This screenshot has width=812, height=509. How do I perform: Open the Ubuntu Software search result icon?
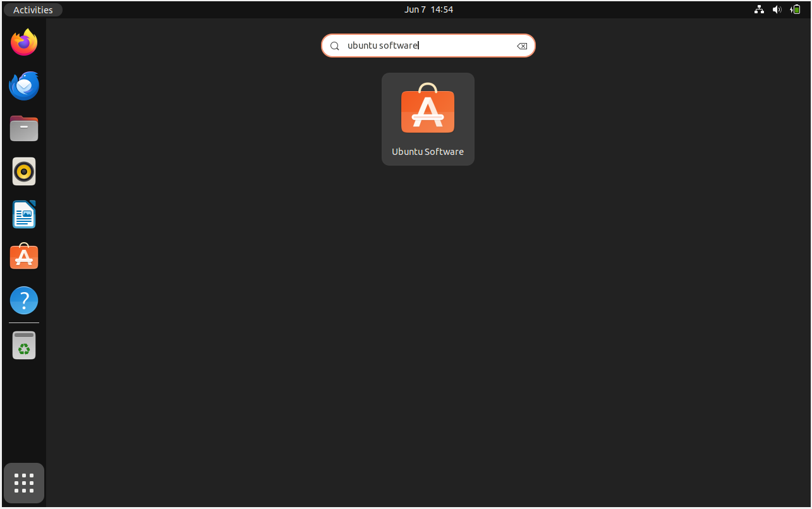click(428, 111)
